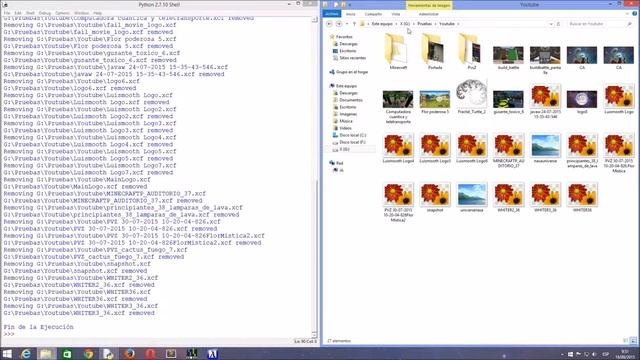Select the logo6 moon image file
The image size is (640, 360).
582,99
